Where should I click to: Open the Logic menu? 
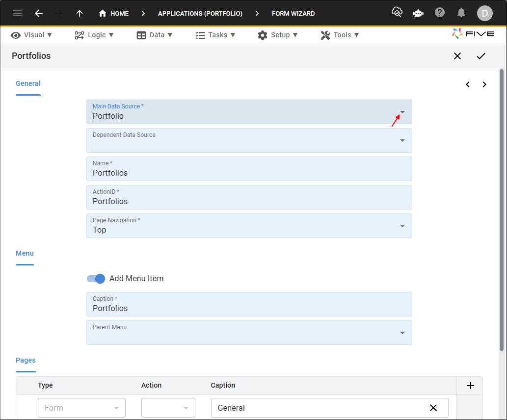click(x=94, y=35)
